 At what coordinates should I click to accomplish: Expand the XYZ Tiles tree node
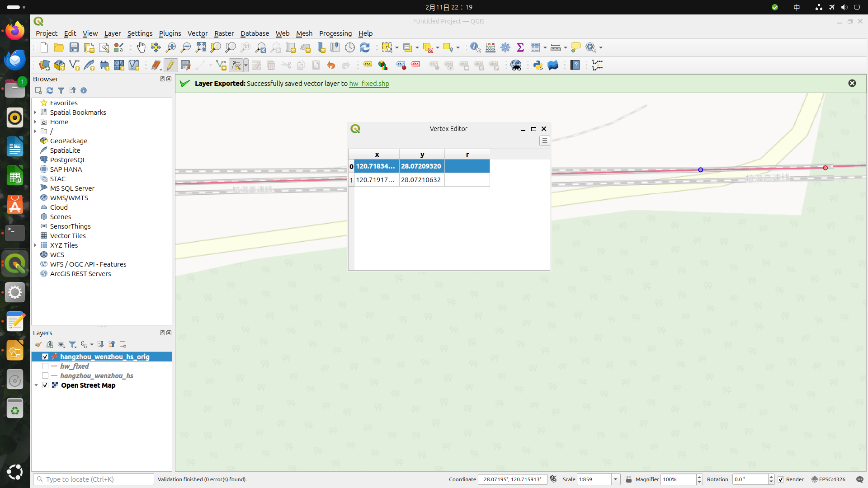pyautogui.click(x=35, y=245)
